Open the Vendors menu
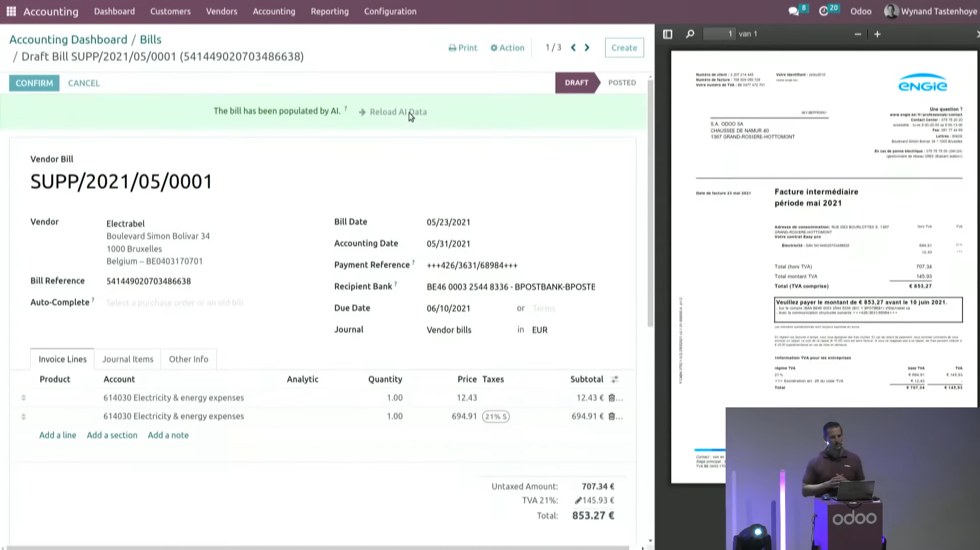 click(x=222, y=11)
